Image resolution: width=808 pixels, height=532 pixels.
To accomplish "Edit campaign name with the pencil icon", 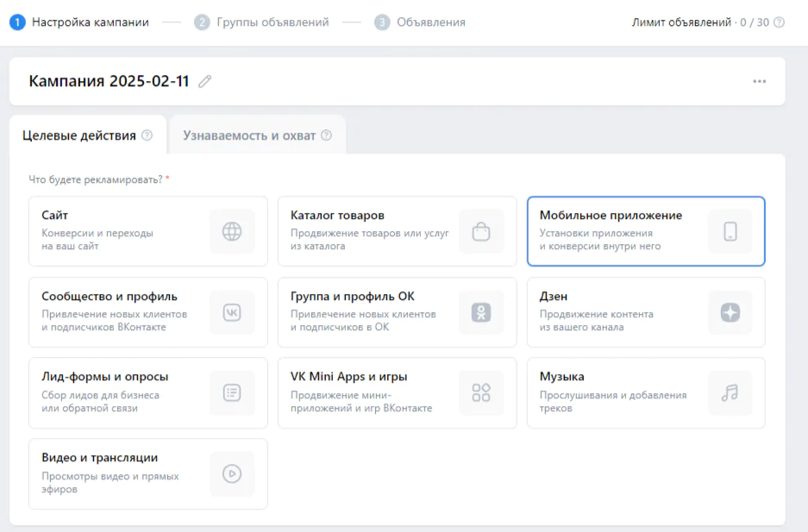I will point(205,81).
